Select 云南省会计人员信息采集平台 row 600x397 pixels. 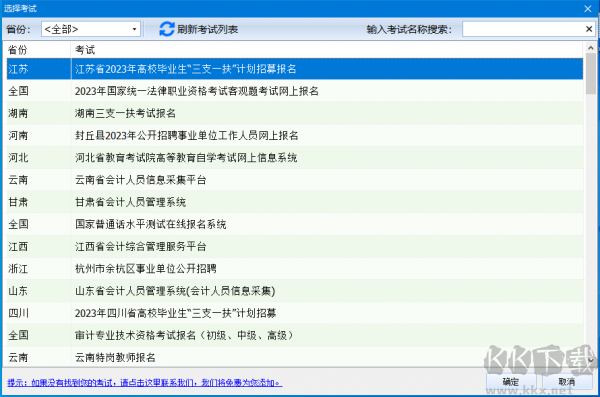tap(295, 180)
